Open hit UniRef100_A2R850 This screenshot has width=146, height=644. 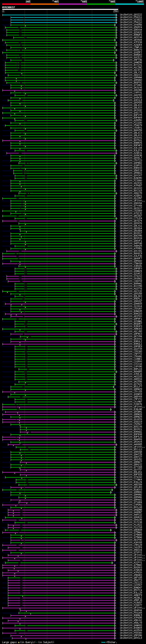click(131, 120)
